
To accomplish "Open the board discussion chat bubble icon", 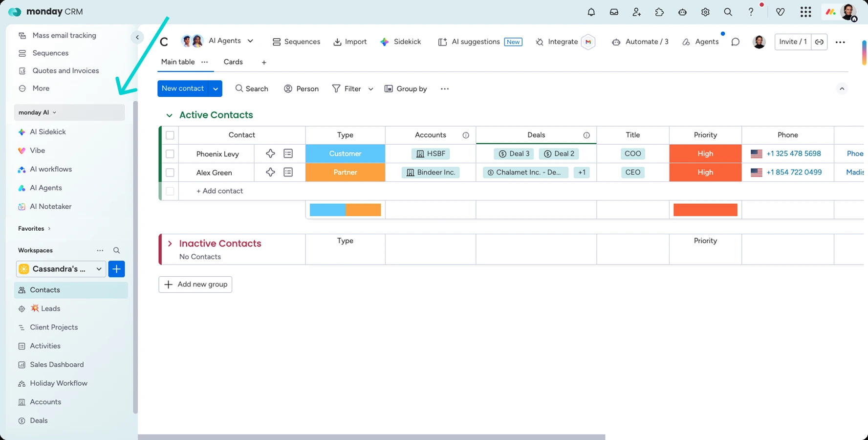I will click(735, 42).
